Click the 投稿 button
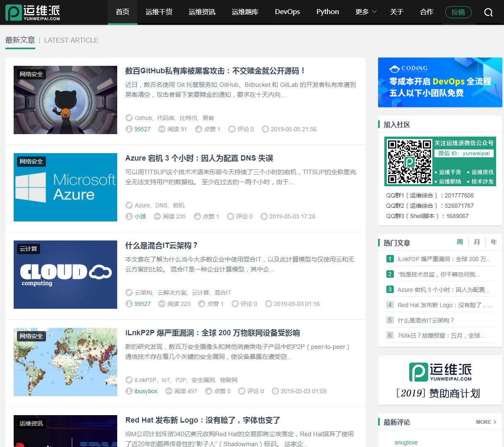 click(458, 12)
